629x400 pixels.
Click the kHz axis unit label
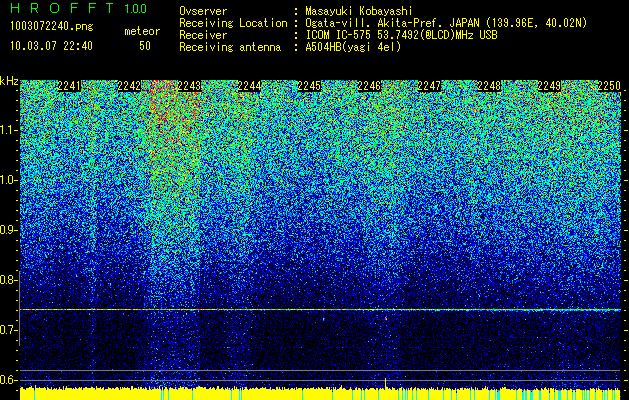point(9,81)
